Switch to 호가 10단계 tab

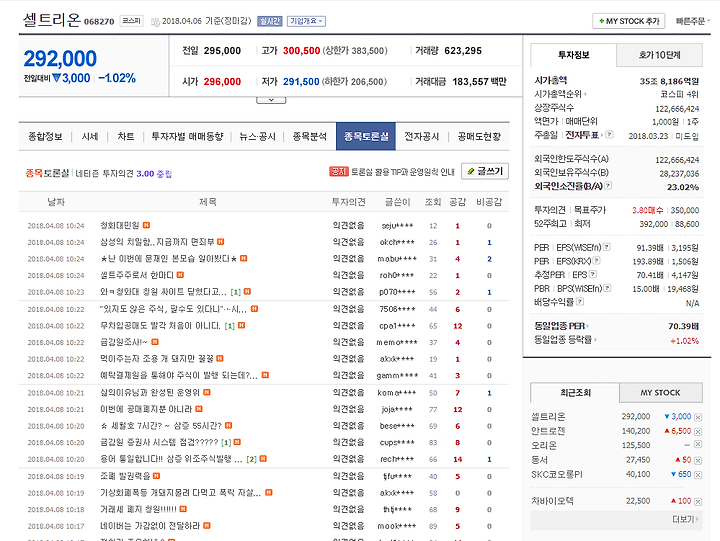pyautogui.click(x=659, y=55)
